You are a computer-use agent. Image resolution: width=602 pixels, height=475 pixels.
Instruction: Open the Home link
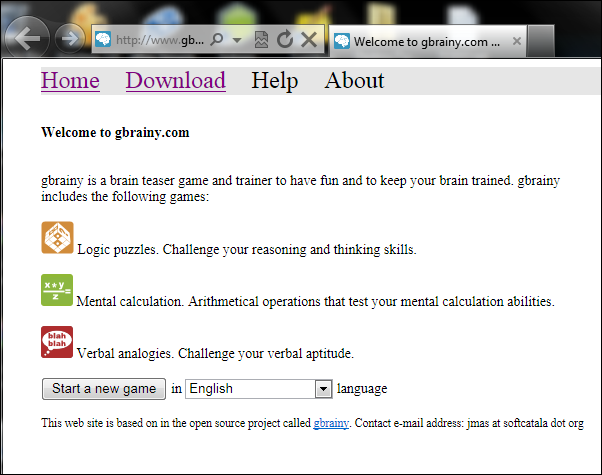pos(71,81)
